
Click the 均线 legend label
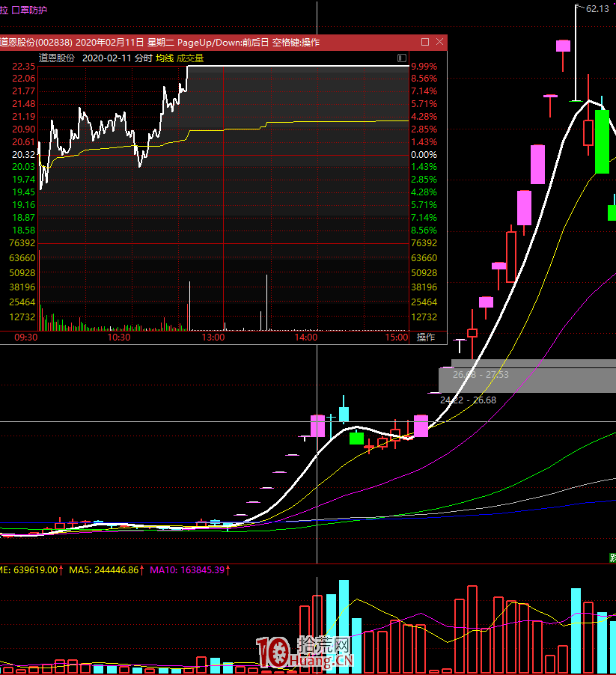tap(164, 58)
